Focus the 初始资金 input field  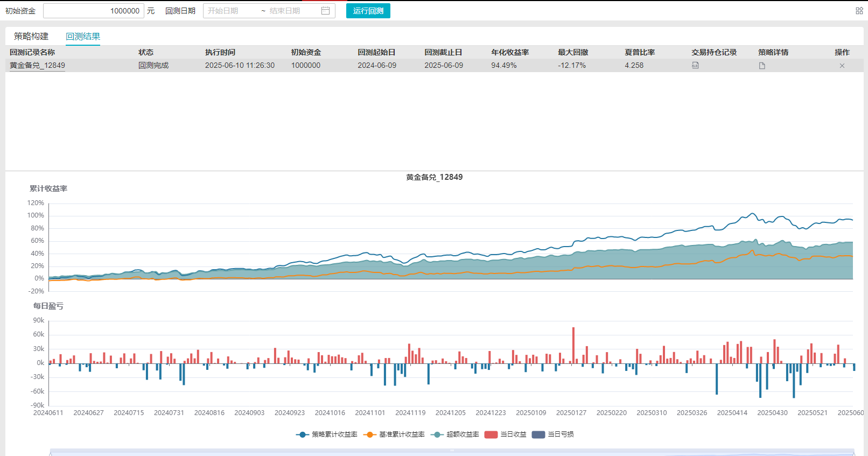[x=94, y=11]
